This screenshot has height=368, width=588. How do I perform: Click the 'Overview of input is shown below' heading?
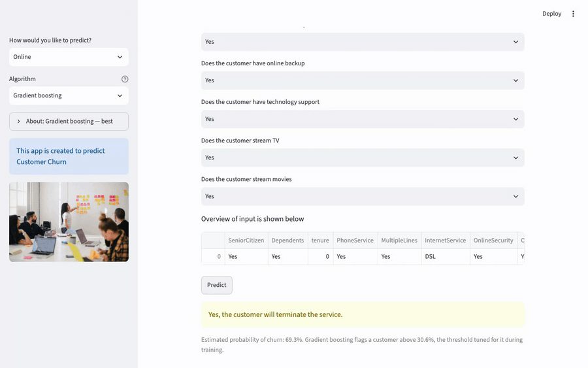coord(252,219)
